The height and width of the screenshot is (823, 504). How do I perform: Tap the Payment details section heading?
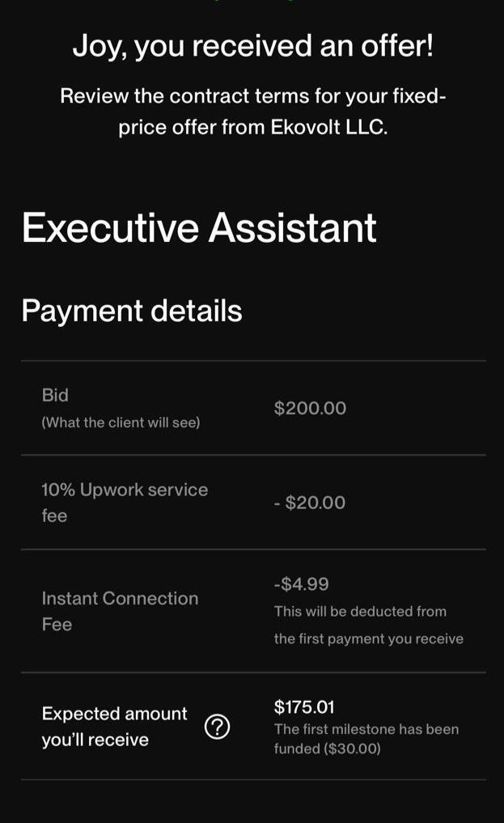132,311
